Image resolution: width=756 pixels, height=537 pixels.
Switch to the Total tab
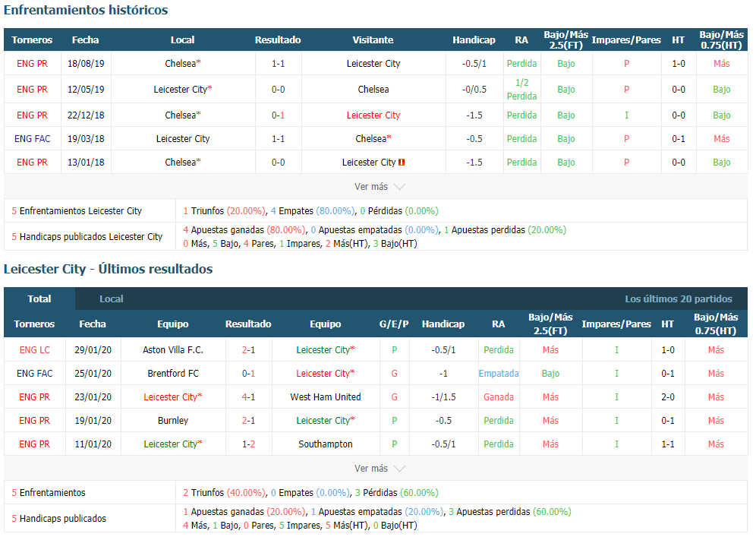39,299
